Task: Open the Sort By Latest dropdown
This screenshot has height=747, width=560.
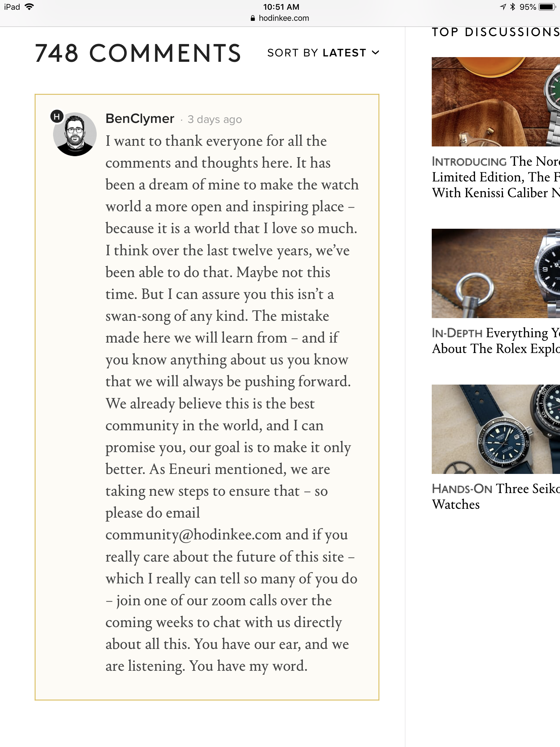Action: (x=323, y=53)
